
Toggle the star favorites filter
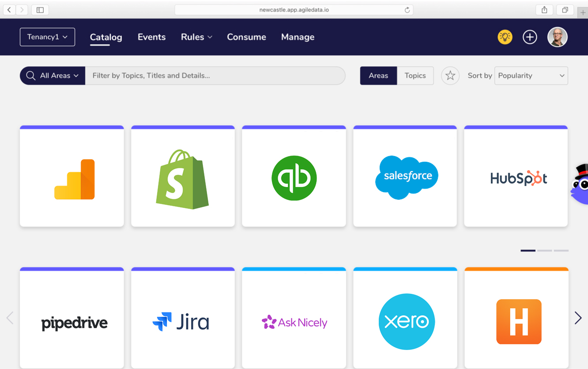click(x=450, y=76)
